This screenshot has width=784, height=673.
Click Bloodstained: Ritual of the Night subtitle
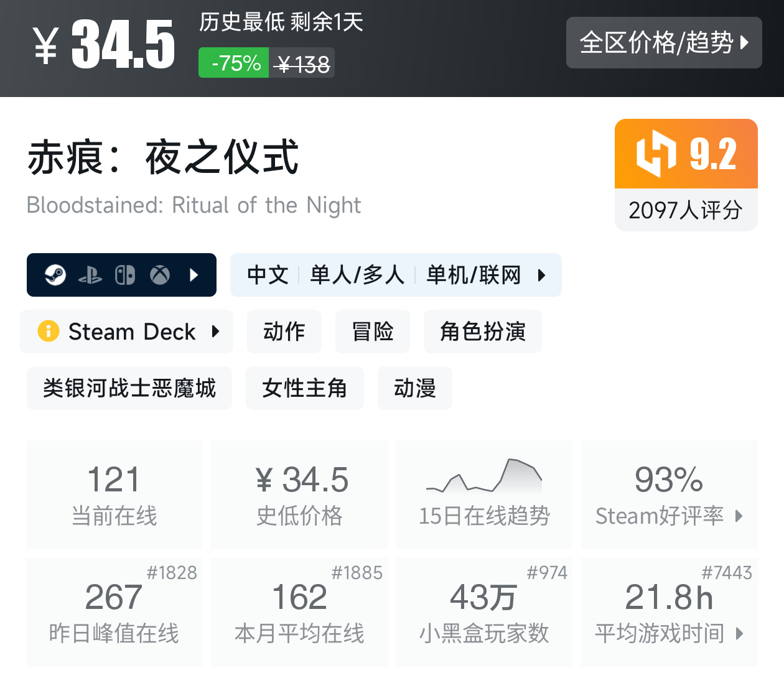click(x=194, y=205)
